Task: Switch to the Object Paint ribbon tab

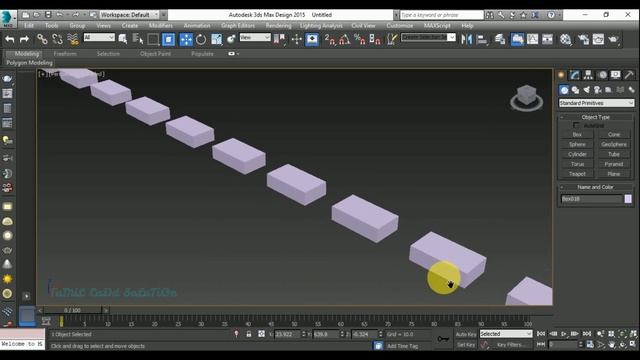Action: (x=156, y=53)
